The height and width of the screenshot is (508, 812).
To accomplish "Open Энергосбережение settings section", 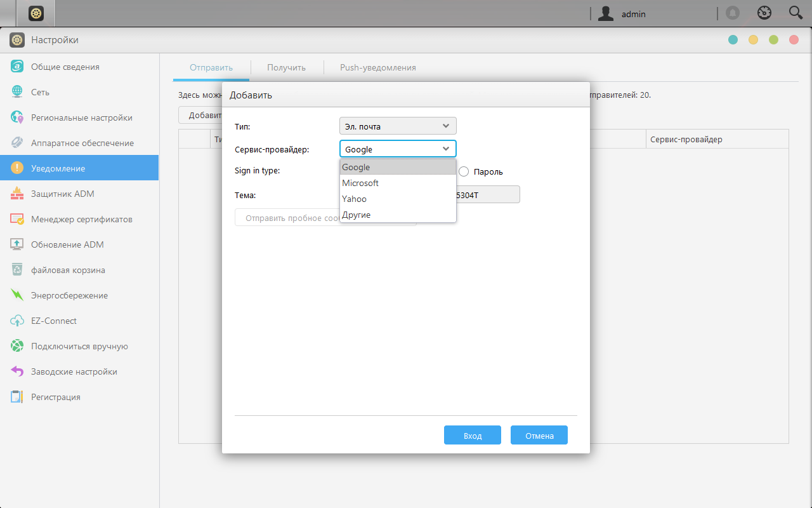I will coord(79,295).
